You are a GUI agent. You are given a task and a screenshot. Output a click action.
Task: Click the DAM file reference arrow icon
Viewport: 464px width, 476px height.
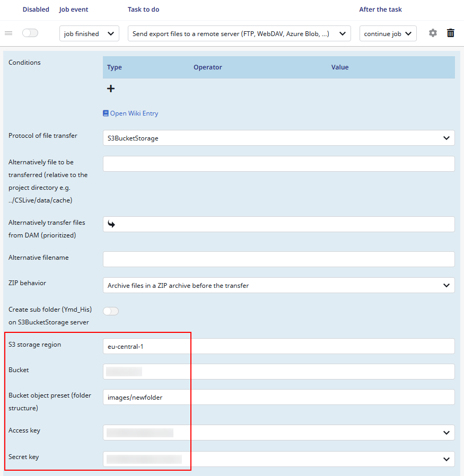[111, 224]
